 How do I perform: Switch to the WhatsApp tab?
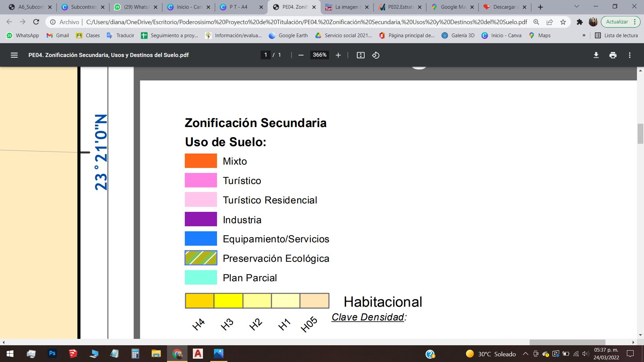pos(134,7)
